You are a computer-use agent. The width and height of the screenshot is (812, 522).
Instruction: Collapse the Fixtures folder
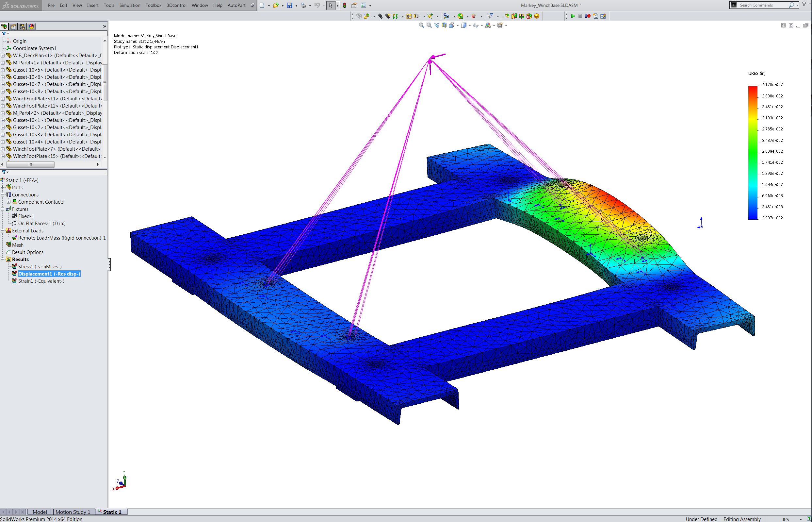tap(3, 209)
